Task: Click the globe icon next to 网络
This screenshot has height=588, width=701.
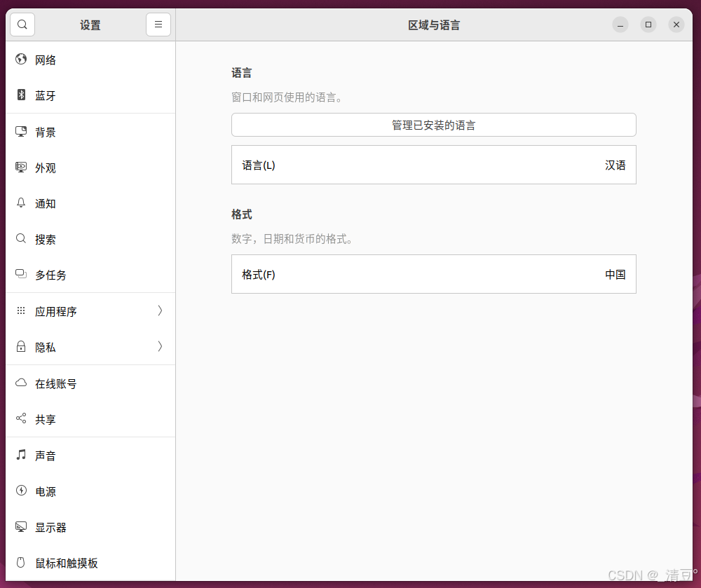Action: [x=21, y=60]
